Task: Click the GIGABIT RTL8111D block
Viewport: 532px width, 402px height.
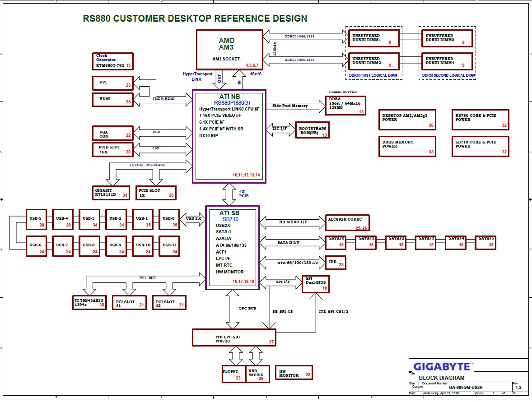Action: [x=111, y=193]
